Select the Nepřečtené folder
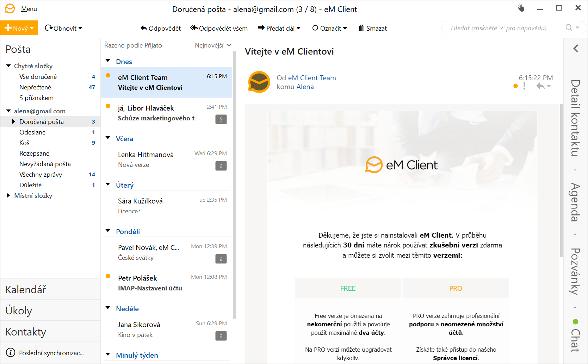Image resolution: width=588 pixels, height=364 pixels. [x=50, y=87]
